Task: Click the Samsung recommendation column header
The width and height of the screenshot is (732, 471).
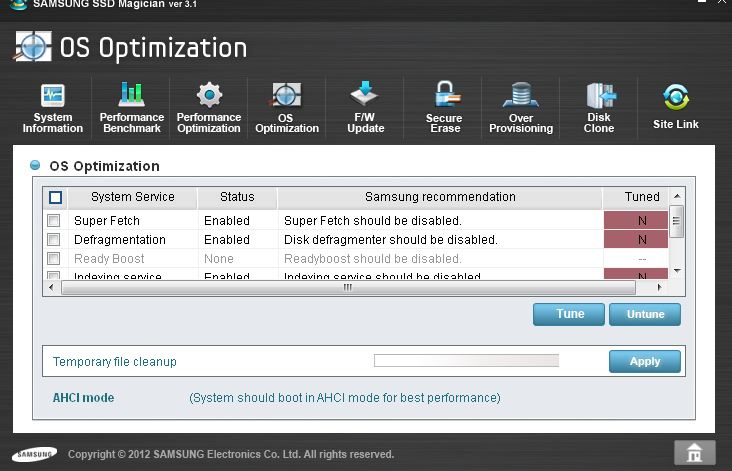Action: coord(440,197)
